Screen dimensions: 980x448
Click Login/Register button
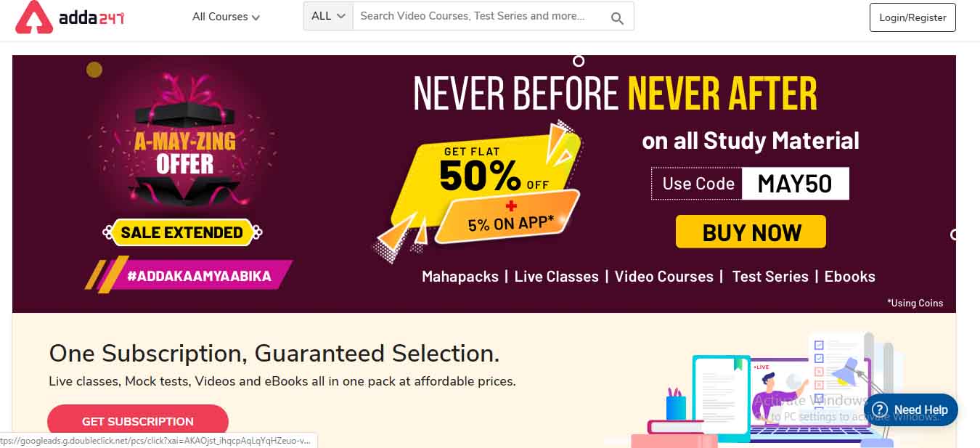point(912,17)
